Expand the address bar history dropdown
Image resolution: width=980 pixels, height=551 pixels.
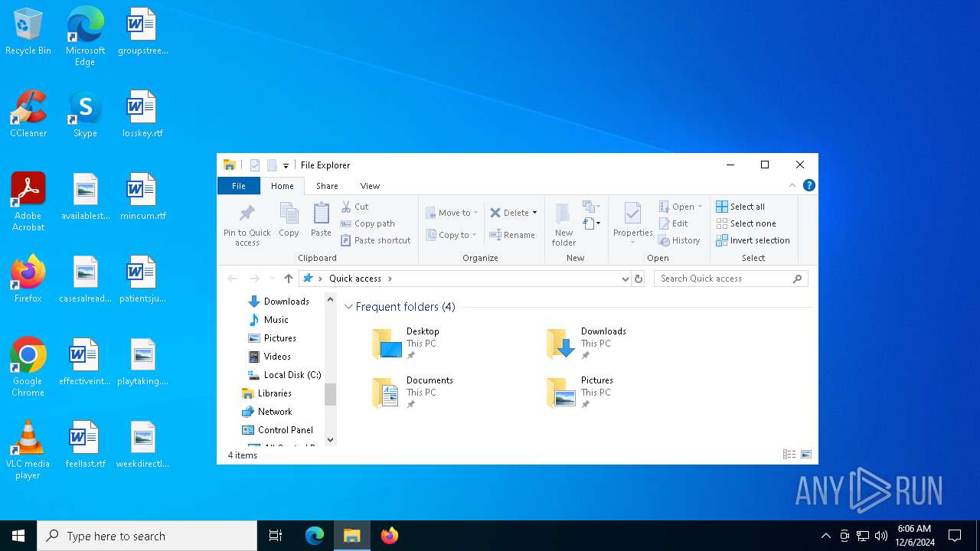pyautogui.click(x=626, y=279)
